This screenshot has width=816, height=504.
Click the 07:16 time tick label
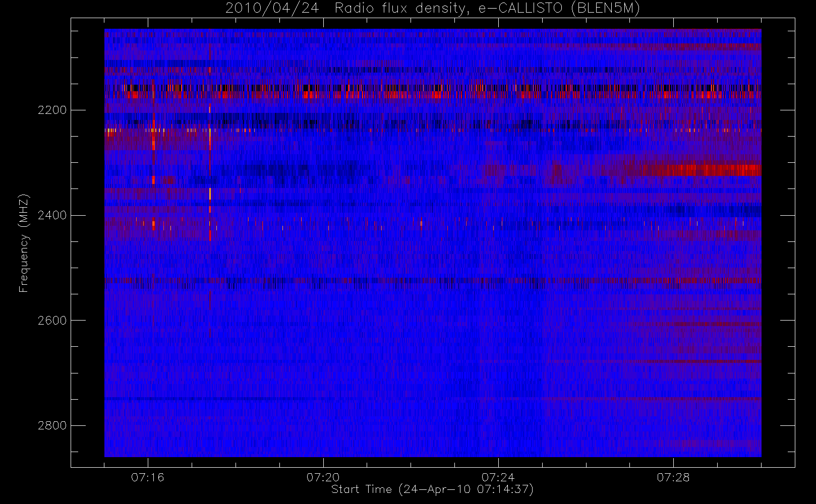[x=148, y=477]
